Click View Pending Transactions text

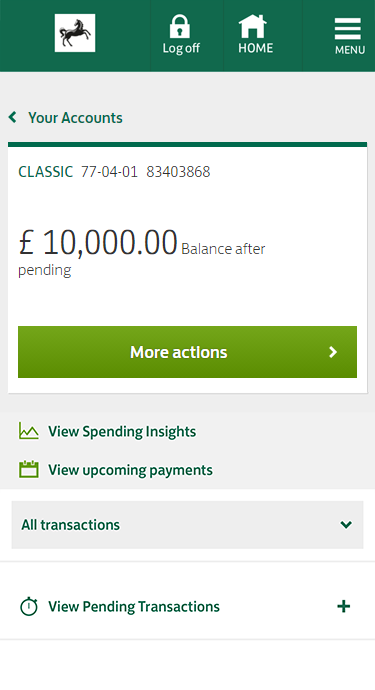coord(134,607)
